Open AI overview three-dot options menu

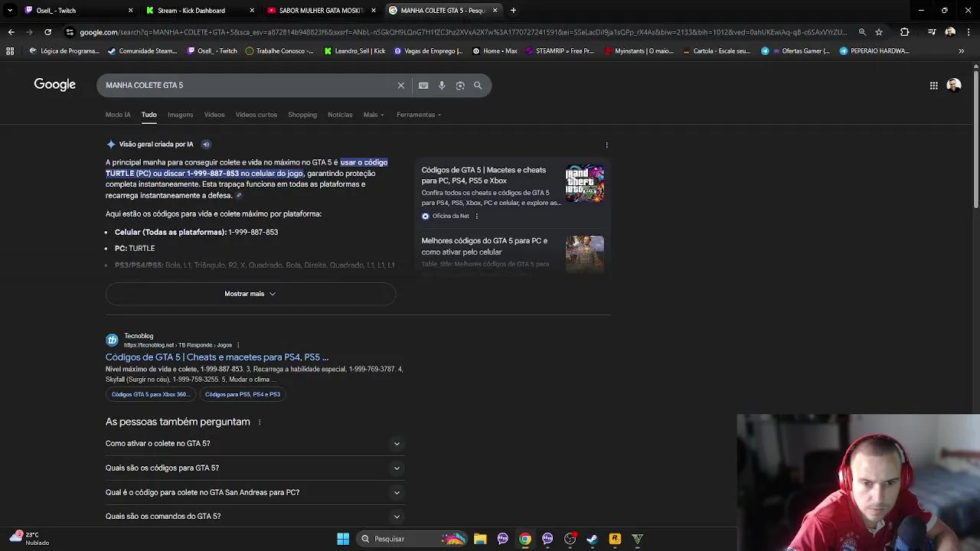pyautogui.click(x=606, y=145)
